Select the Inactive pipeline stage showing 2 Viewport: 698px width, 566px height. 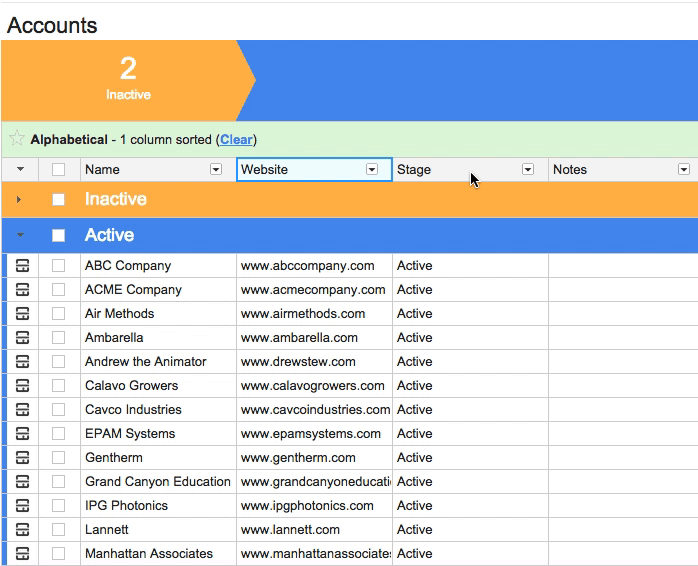pos(128,81)
